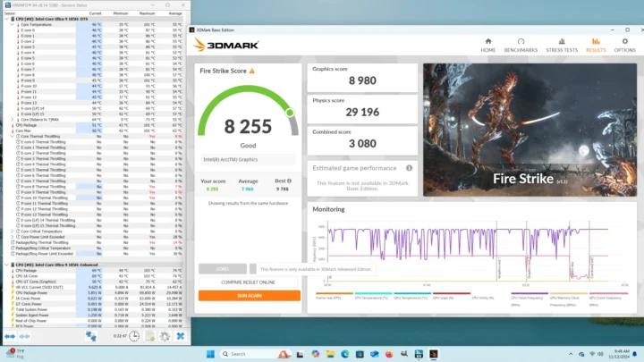This screenshot has height=362, width=644.
Task: Select the E-core 0 temperature row
Action: [94, 30]
